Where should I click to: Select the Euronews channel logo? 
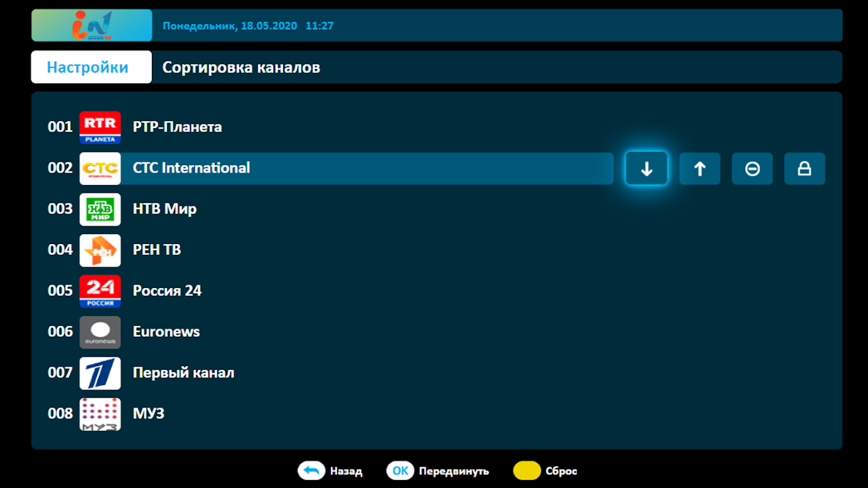point(100,332)
